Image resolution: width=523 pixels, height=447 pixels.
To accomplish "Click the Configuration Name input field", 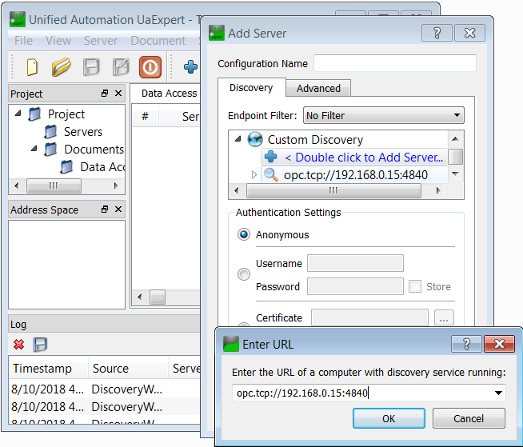I will (x=395, y=63).
